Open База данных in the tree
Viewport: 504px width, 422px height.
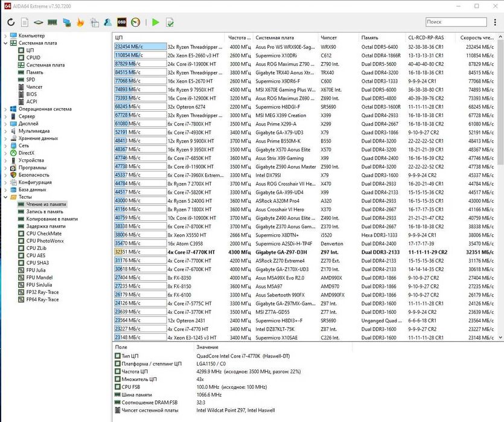tap(32, 190)
